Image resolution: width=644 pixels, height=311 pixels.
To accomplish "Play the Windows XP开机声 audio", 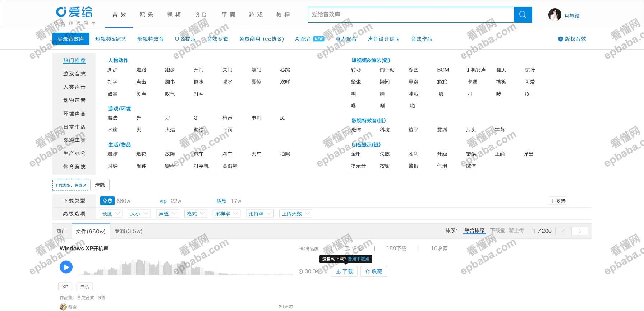I will click(x=66, y=267).
